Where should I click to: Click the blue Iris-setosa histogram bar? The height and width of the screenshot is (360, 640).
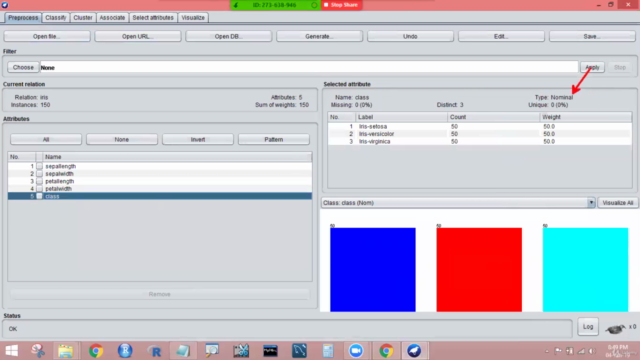coord(373,270)
